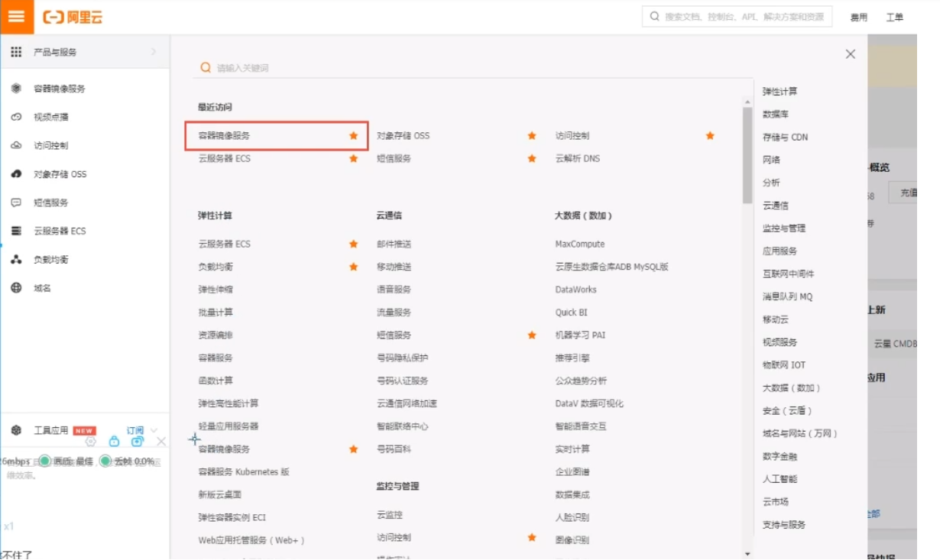Jump to 物联网 IOT category
Image resolution: width=940 pixels, height=560 pixels.
784,365
